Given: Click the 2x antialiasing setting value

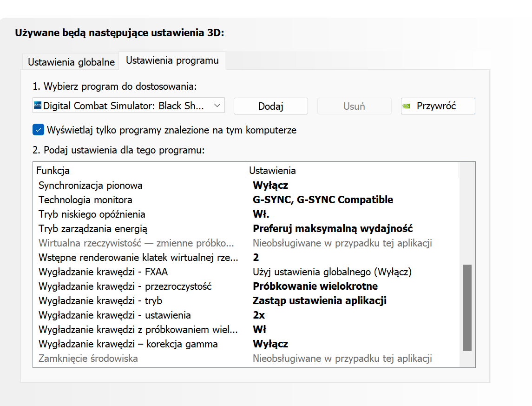Looking at the screenshot, I should pyautogui.click(x=258, y=315).
